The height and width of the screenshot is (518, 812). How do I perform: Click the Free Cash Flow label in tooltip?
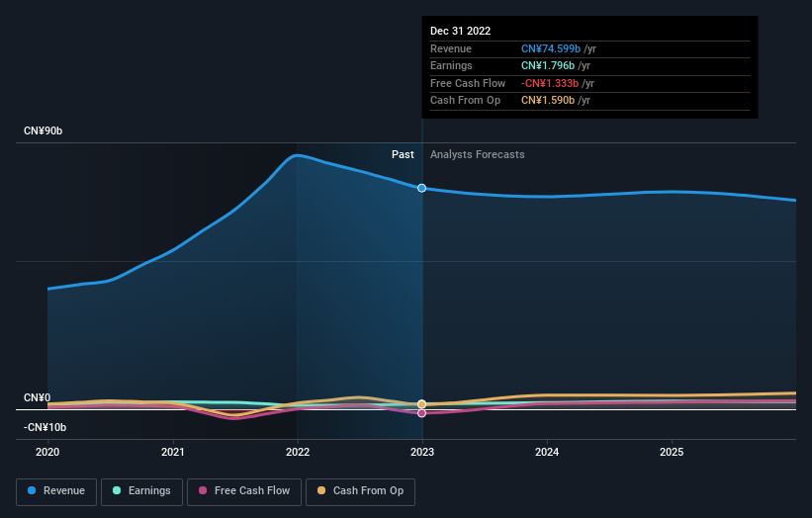coord(468,83)
